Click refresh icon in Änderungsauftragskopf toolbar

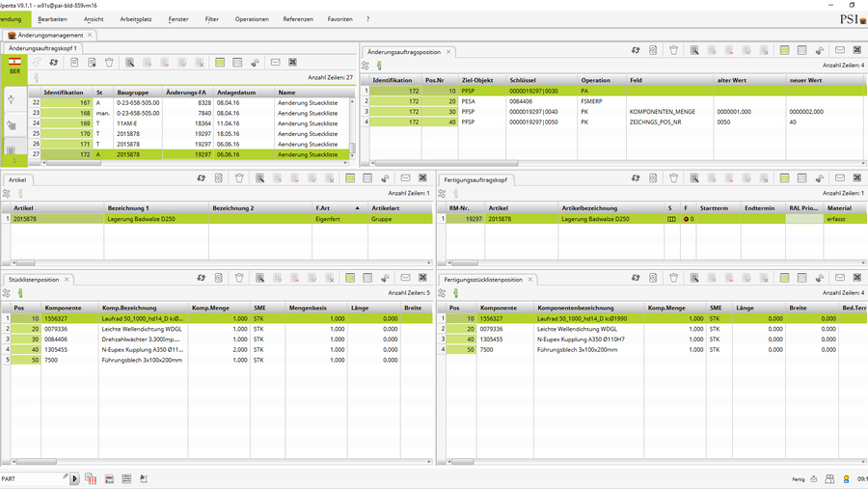point(54,63)
